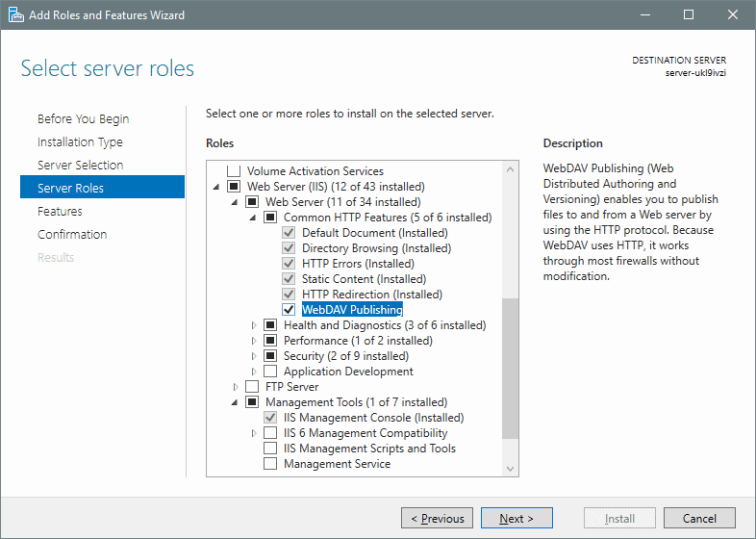Expand the Security features node
Screen dimensions: 756x539
254,356
